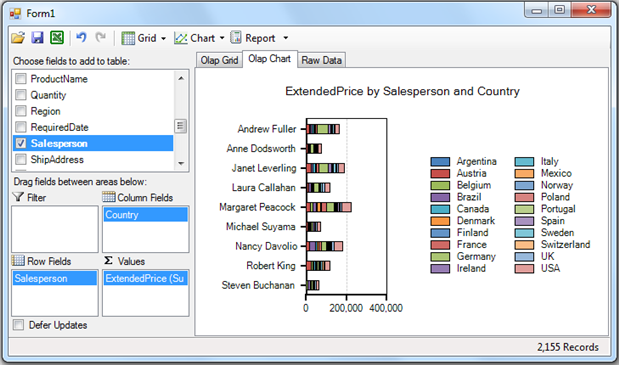Enable the Defer Updates checkbox
Screen dimensions: 619x365
pos(18,325)
